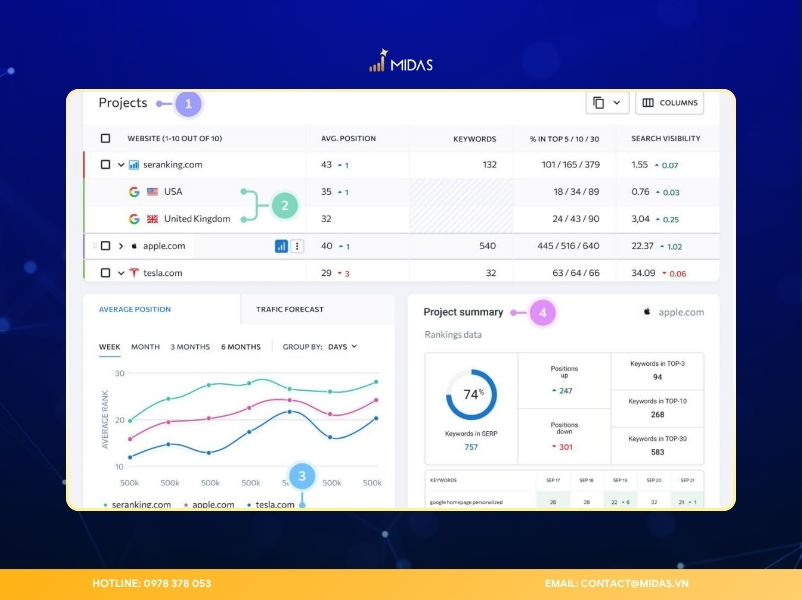Viewport: 802px width, 600px height.
Task: Switch to the TRAFIC FORECAST tab
Action: 289,309
